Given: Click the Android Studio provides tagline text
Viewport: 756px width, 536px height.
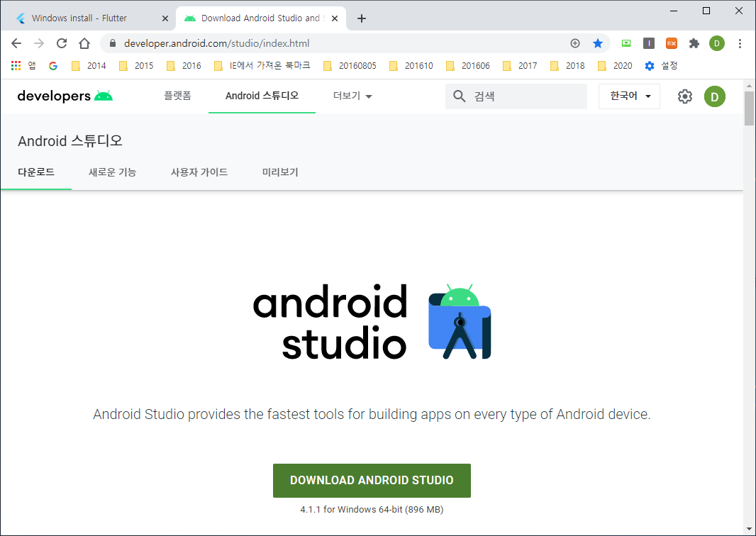Looking at the screenshot, I should pos(372,414).
